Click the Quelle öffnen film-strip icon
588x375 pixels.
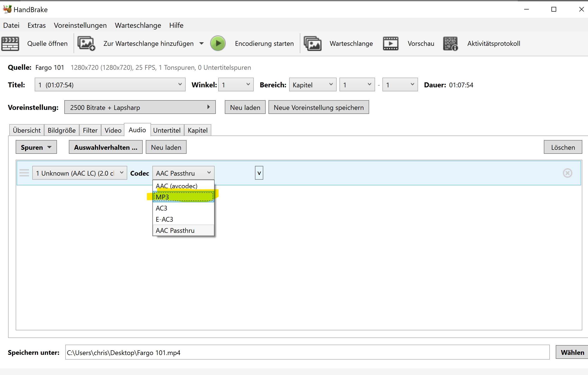pyautogui.click(x=10, y=44)
